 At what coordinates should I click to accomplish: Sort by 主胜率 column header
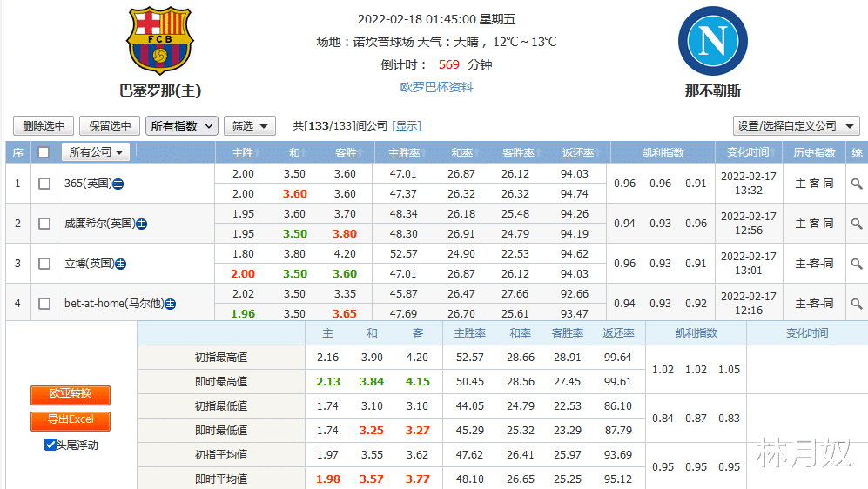coord(407,152)
